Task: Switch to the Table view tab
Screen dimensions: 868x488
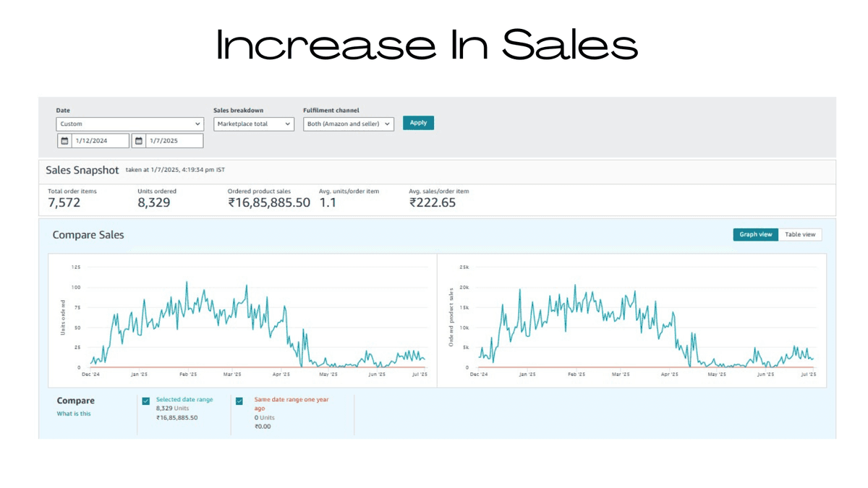Action: coord(800,234)
